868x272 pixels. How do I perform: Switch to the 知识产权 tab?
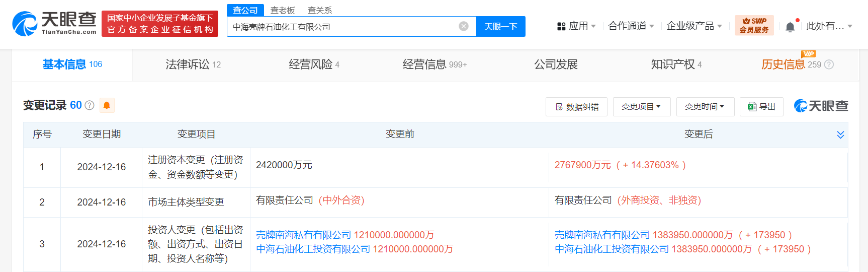click(x=676, y=64)
